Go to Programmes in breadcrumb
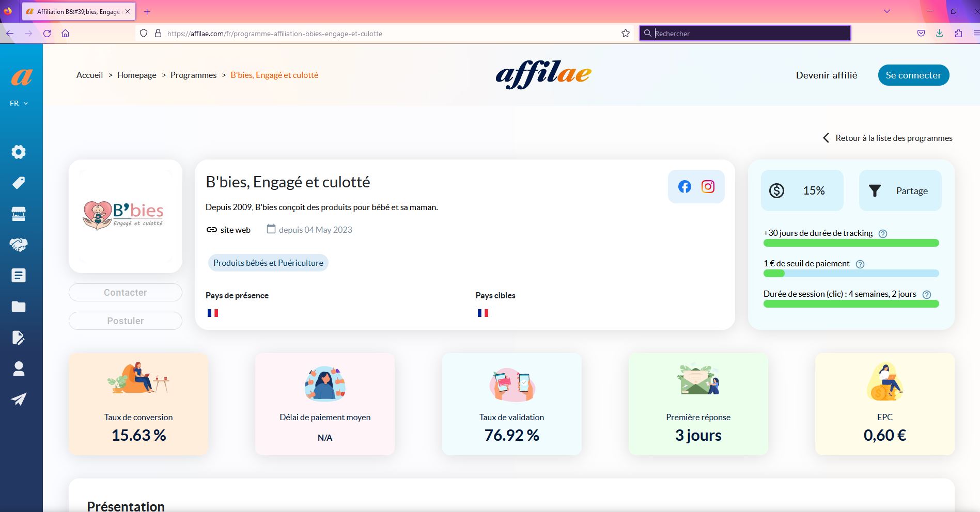Image resolution: width=980 pixels, height=512 pixels. click(x=193, y=75)
